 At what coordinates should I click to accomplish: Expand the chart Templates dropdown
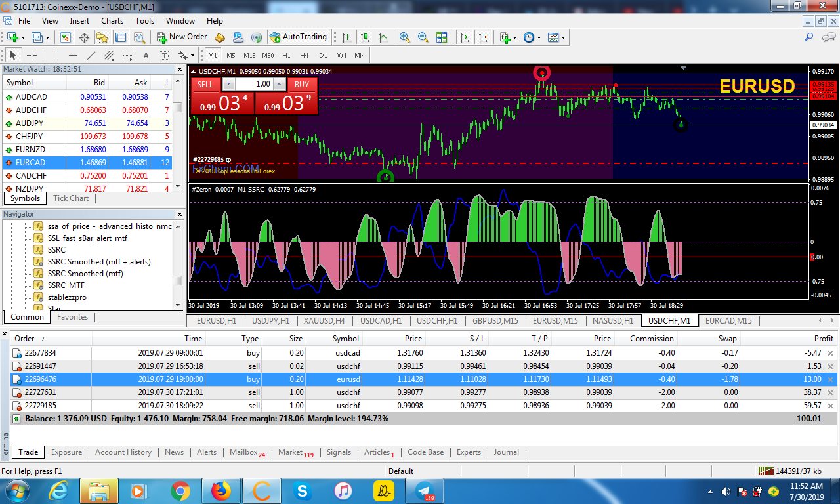point(563,37)
